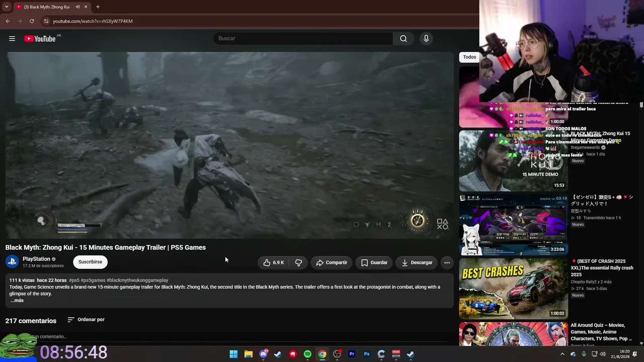Open the PlayStation channel avatar
This screenshot has width=644, height=362.
12,262
